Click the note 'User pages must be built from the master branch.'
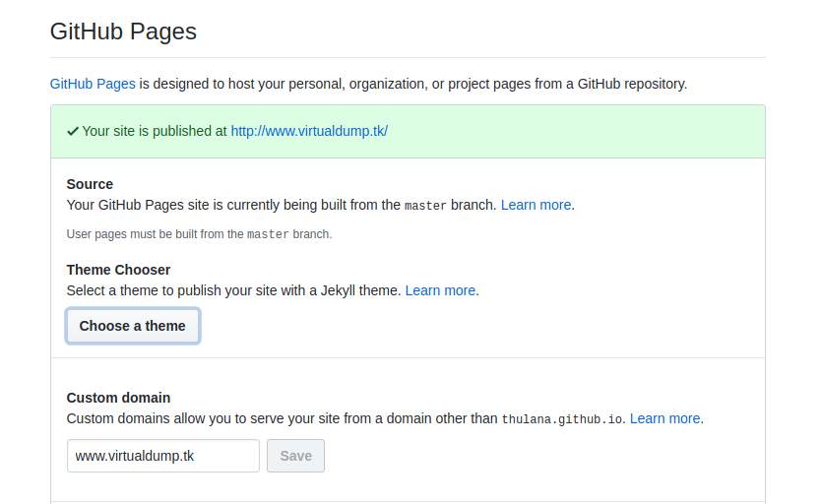Viewport: 821px width, 504px height. click(199, 234)
